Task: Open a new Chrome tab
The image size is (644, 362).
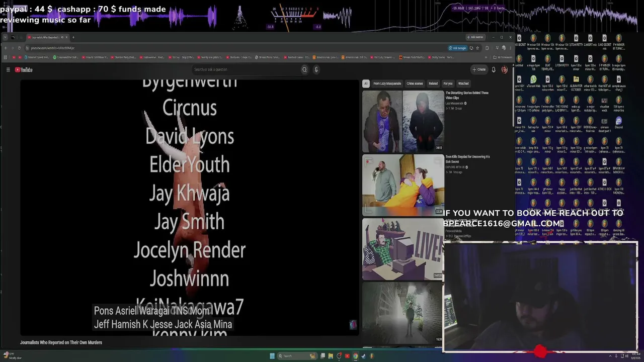Action: pyautogui.click(x=73, y=37)
